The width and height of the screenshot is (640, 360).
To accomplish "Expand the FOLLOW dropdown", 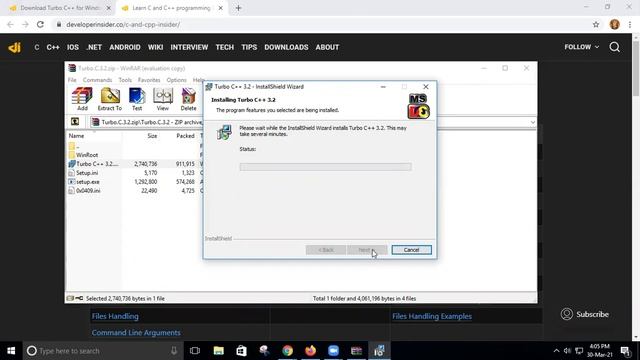I will click(582, 47).
